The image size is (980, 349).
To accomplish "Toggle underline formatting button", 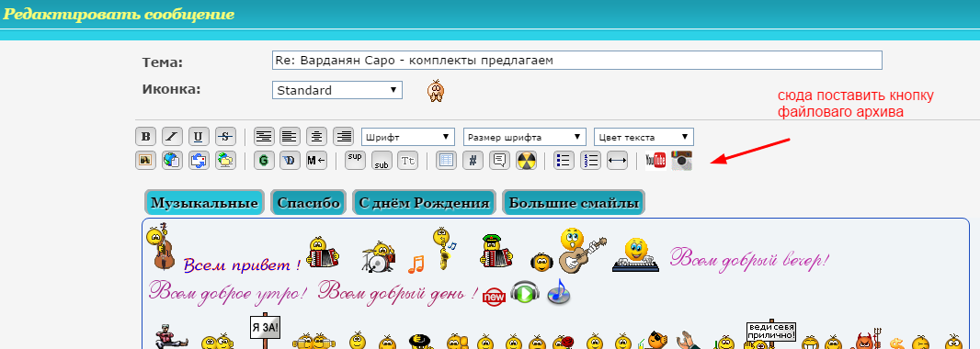I will tap(199, 136).
